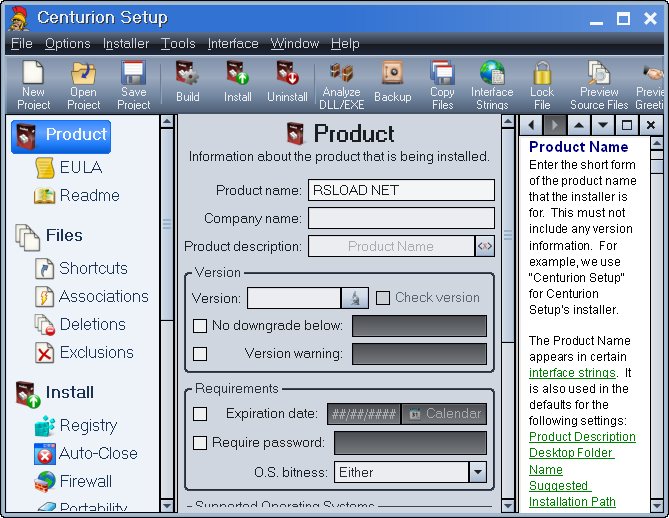This screenshot has width=669, height=518.
Task: Enable No downgrade below checkbox
Action: pos(200,326)
